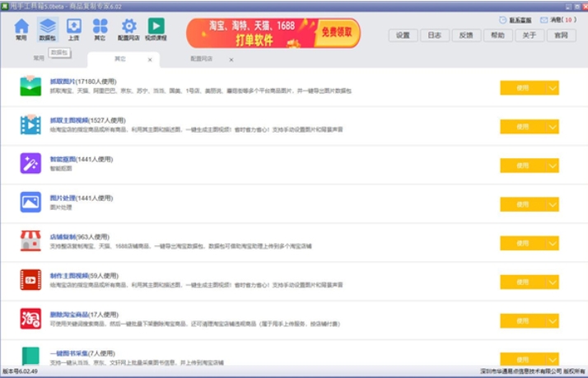Image resolution: width=588 pixels, height=378 pixels.
Task: Click the 一键图书采集 green book icon
Action: (30, 357)
